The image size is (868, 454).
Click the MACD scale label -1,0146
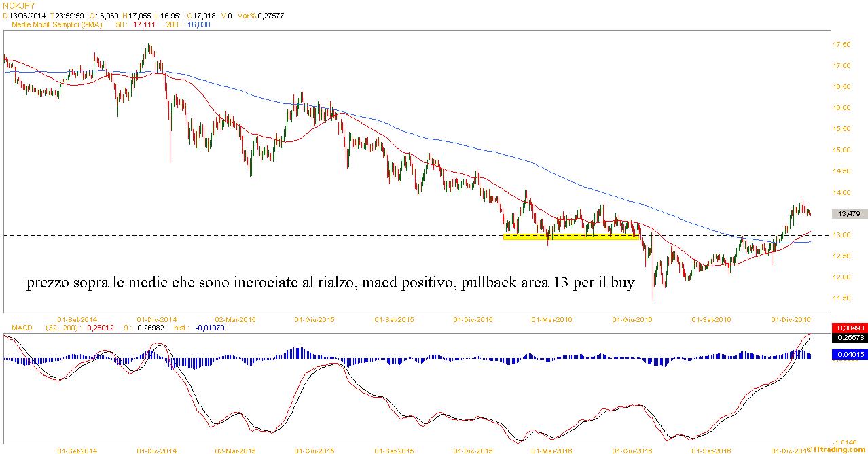(x=844, y=442)
